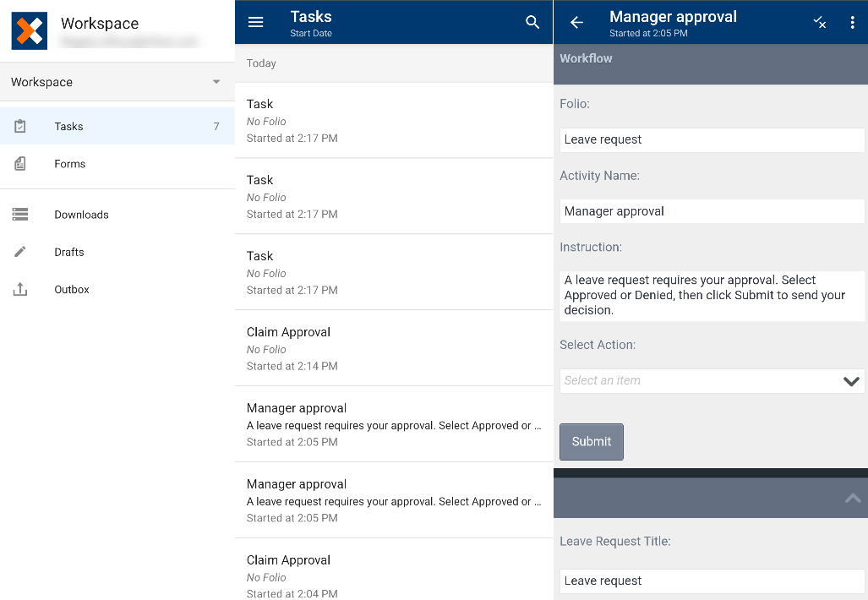The width and height of the screenshot is (868, 600).
Task: Open the Forms section icon
Action: point(19,165)
